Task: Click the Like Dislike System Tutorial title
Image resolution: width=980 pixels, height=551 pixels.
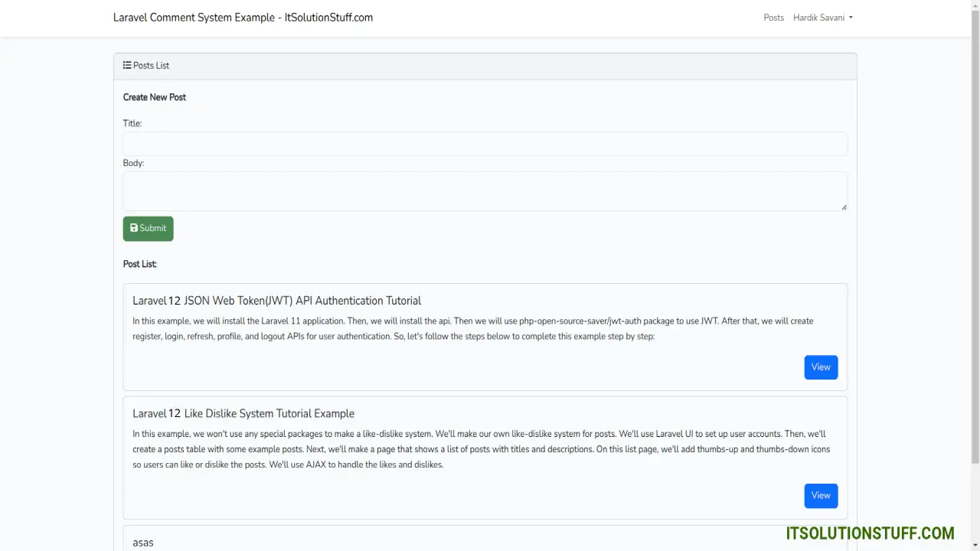Action: point(243,413)
